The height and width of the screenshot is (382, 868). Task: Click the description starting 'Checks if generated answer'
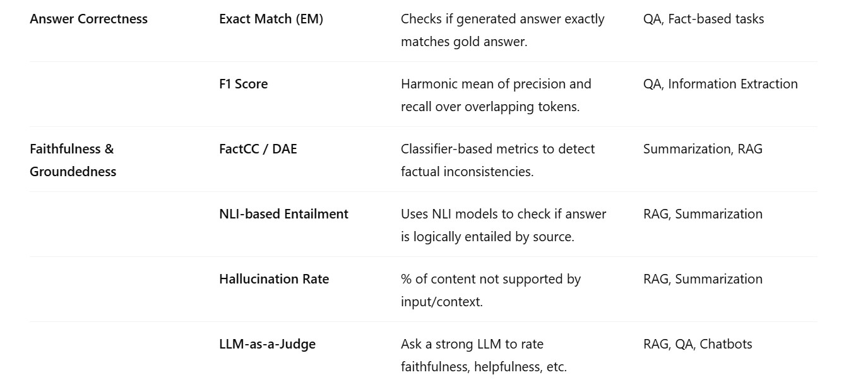tap(502, 30)
